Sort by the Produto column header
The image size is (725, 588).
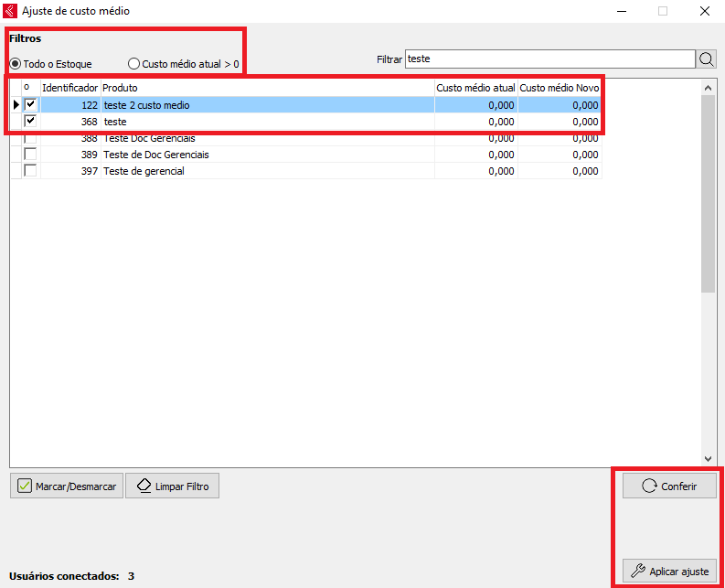266,88
